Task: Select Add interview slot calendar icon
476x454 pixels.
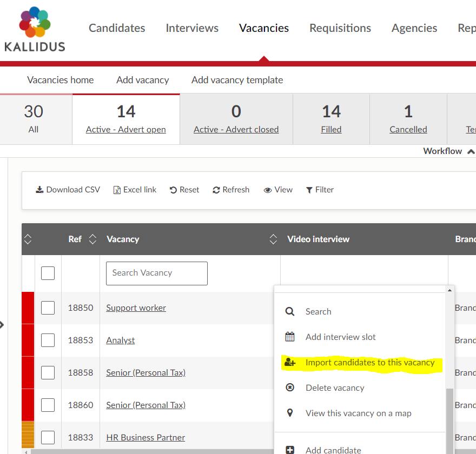Action: (290, 337)
